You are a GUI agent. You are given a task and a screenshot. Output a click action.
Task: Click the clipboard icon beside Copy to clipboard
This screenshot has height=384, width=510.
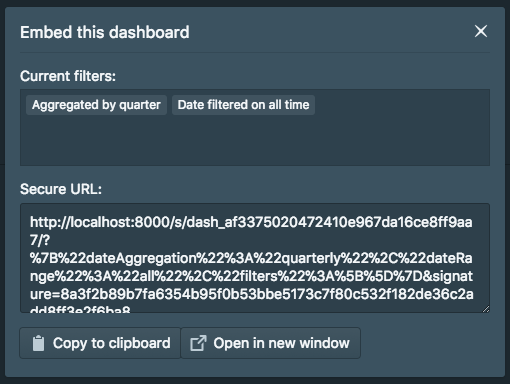tap(38, 343)
